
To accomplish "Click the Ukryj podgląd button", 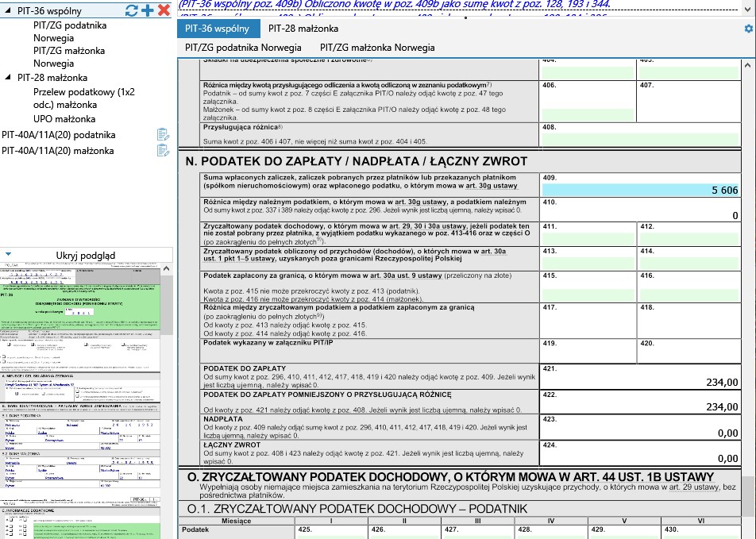I will pyautogui.click(x=86, y=255).
